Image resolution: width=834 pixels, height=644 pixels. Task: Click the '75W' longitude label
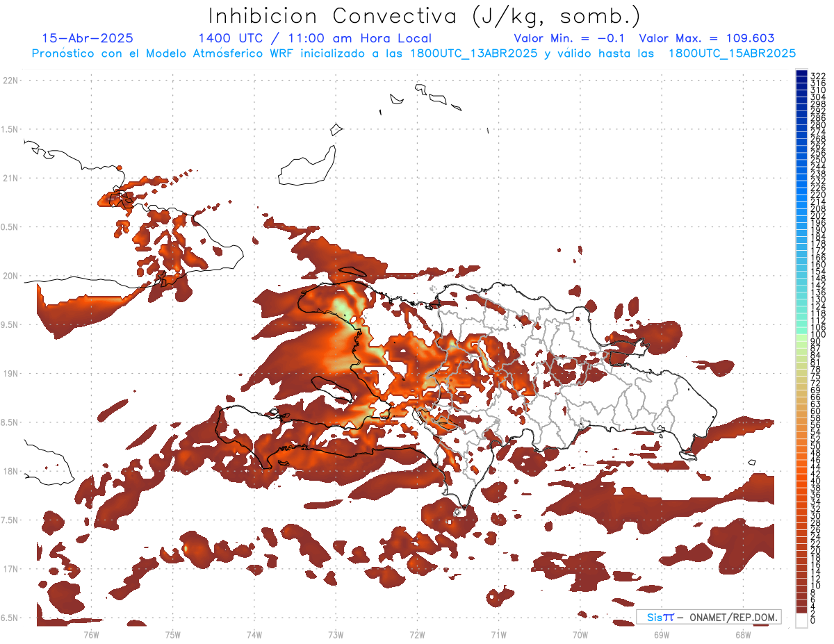[173, 634]
